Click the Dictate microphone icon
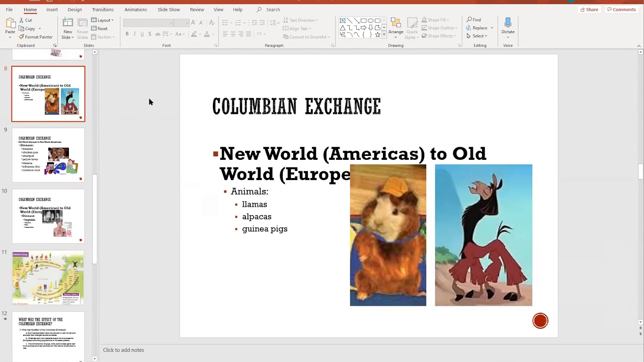 [x=508, y=23]
